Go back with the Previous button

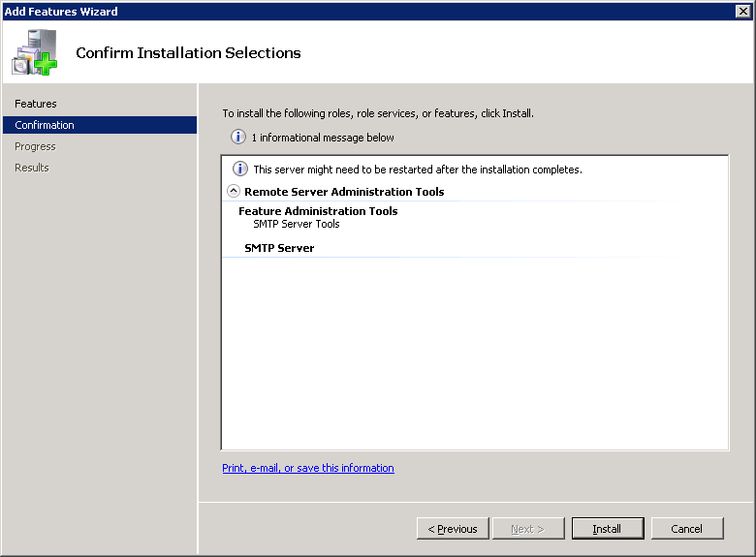pyautogui.click(x=453, y=529)
